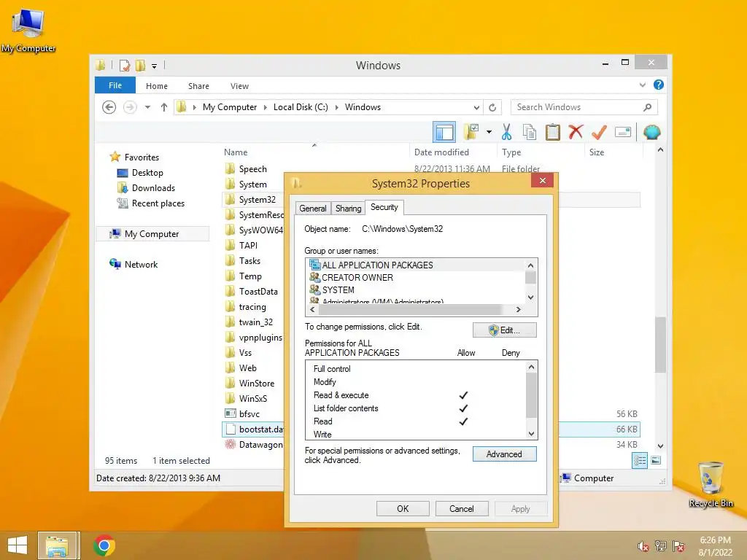This screenshot has height=560, width=747.
Task: Click the Rename toolbar icon
Action: tap(623, 132)
